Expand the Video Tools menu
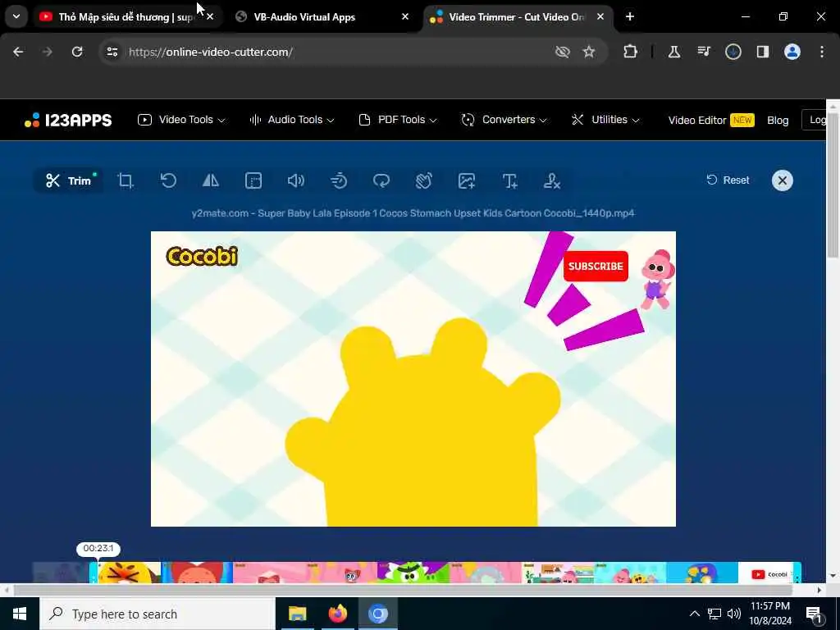 181,120
